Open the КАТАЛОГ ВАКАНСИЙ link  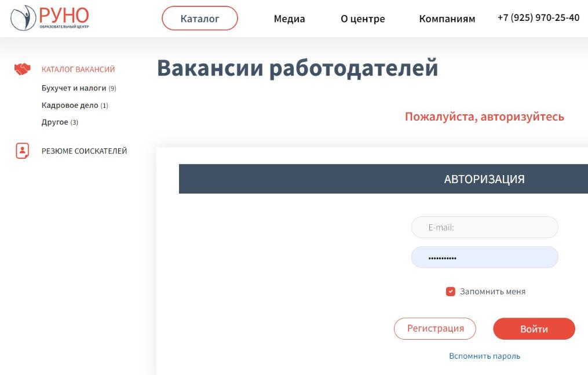pyautogui.click(x=78, y=70)
